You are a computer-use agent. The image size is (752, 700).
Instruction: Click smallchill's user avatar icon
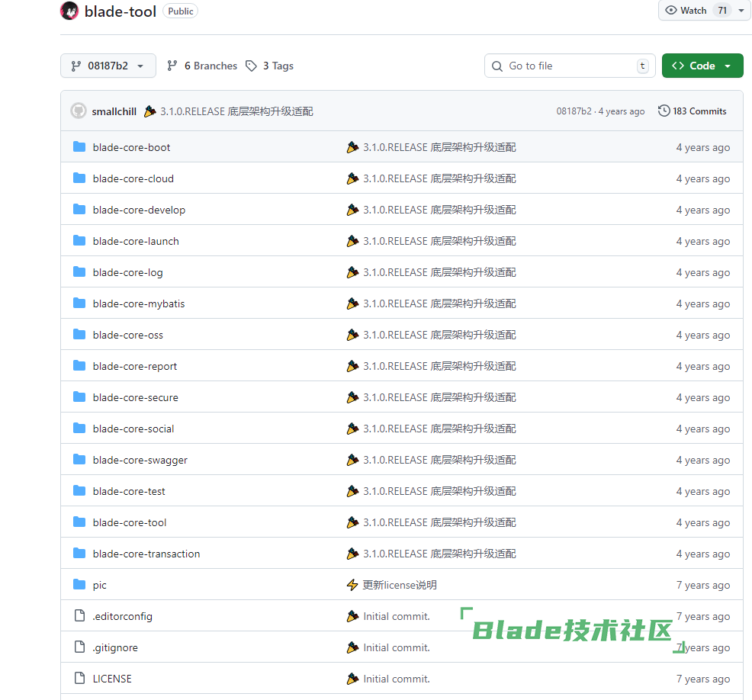point(79,111)
